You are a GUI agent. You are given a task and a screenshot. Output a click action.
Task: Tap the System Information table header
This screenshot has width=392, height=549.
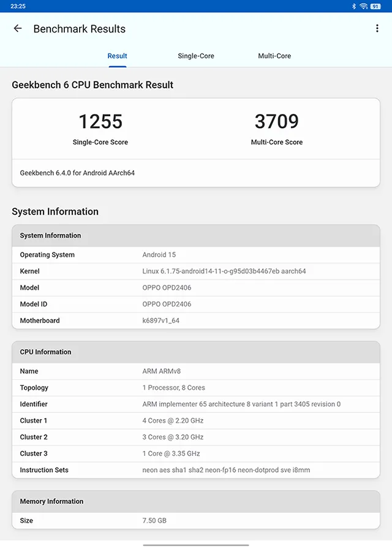click(196, 236)
